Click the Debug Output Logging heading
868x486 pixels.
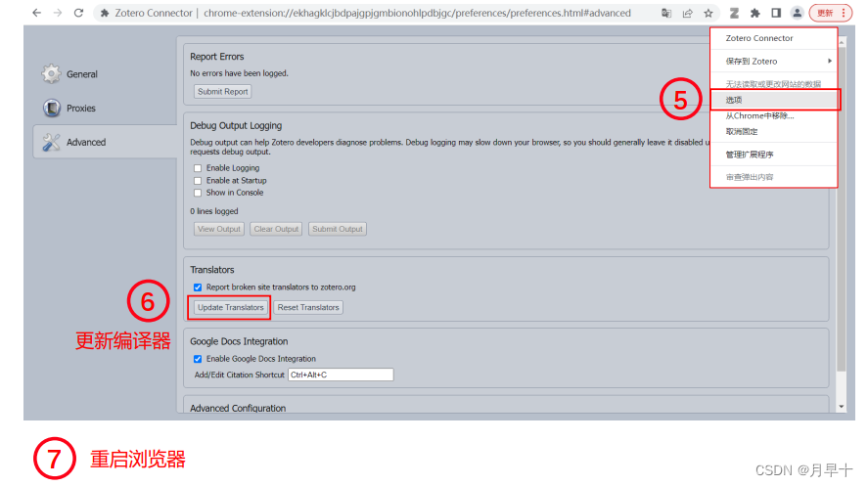(236, 126)
